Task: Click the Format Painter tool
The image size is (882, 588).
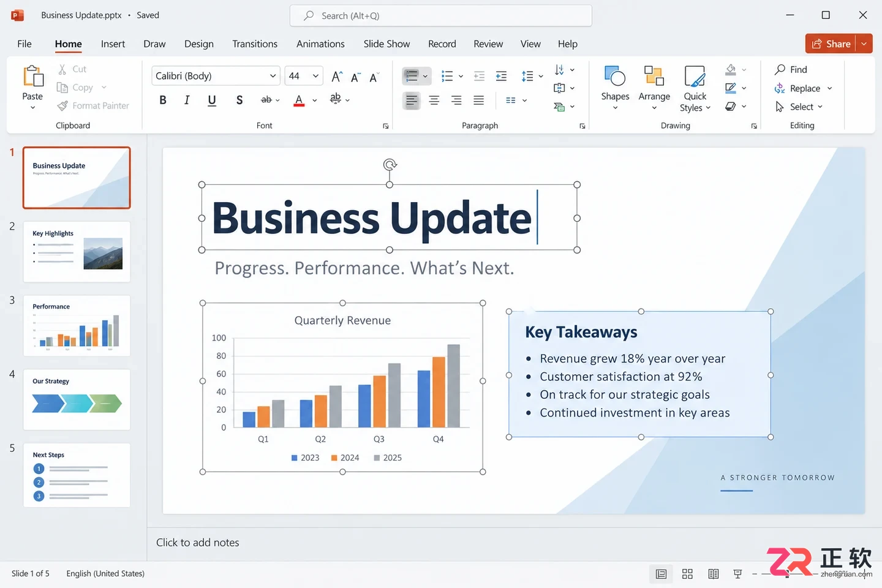Action: (93, 105)
